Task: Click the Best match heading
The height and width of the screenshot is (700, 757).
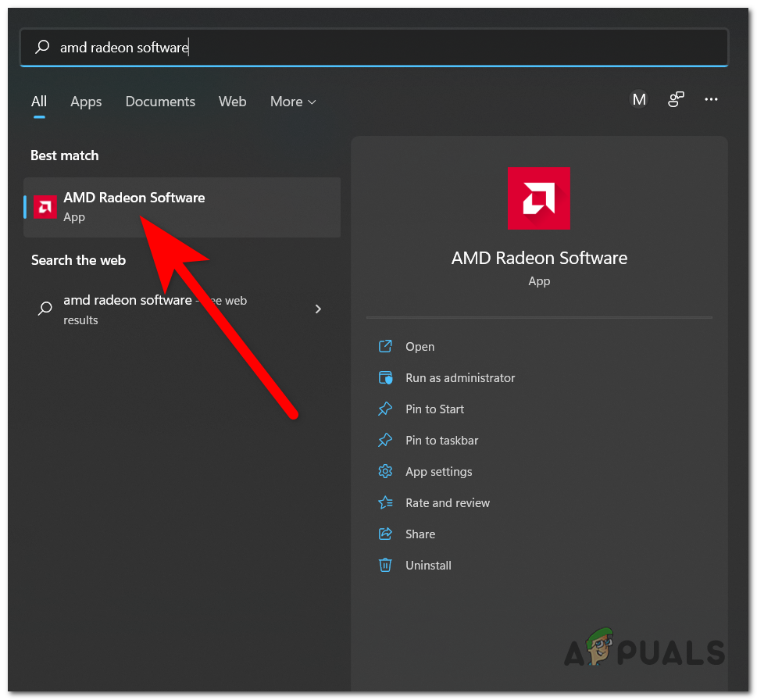Action: point(65,155)
